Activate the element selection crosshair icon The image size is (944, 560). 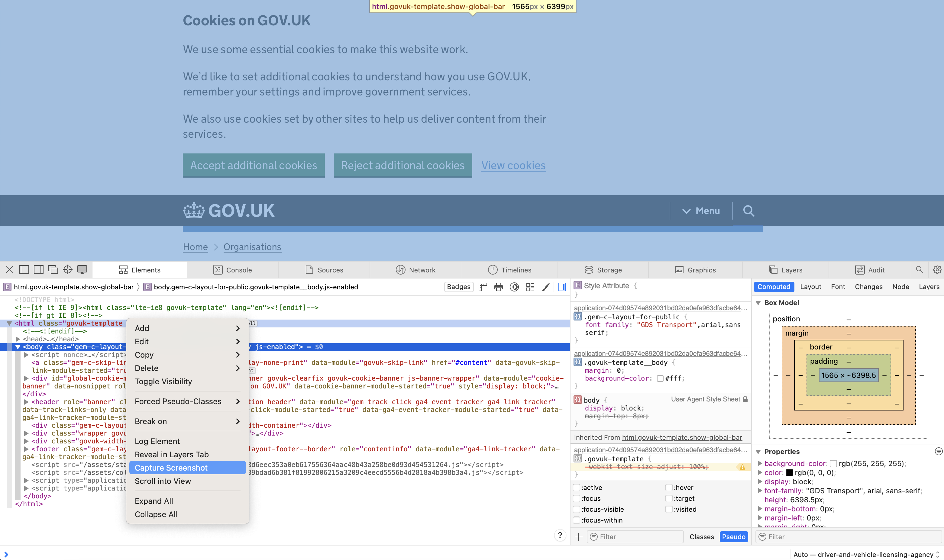pos(68,269)
